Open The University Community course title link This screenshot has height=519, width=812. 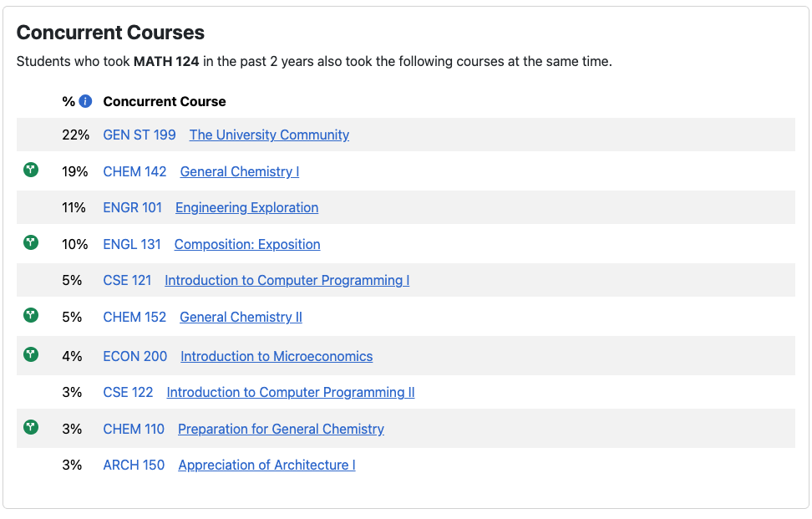click(268, 135)
